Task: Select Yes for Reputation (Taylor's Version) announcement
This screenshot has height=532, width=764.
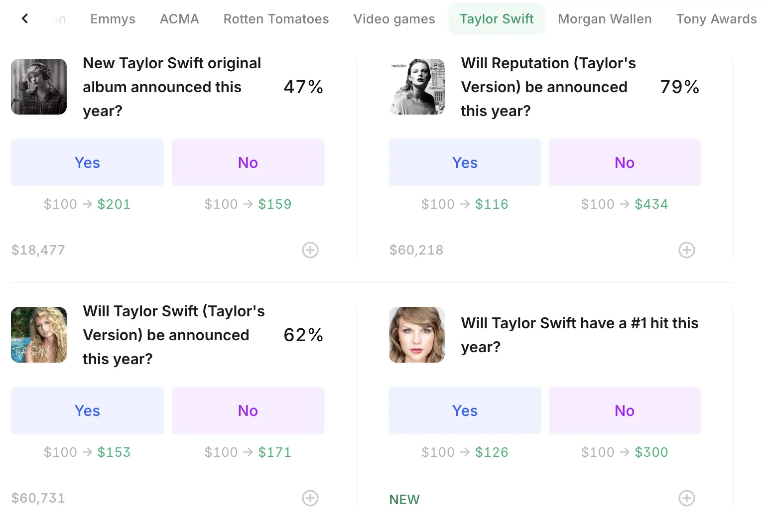Action: click(x=464, y=162)
